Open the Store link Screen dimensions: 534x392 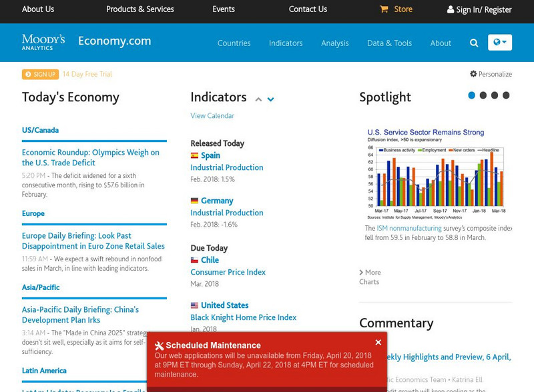pos(403,9)
